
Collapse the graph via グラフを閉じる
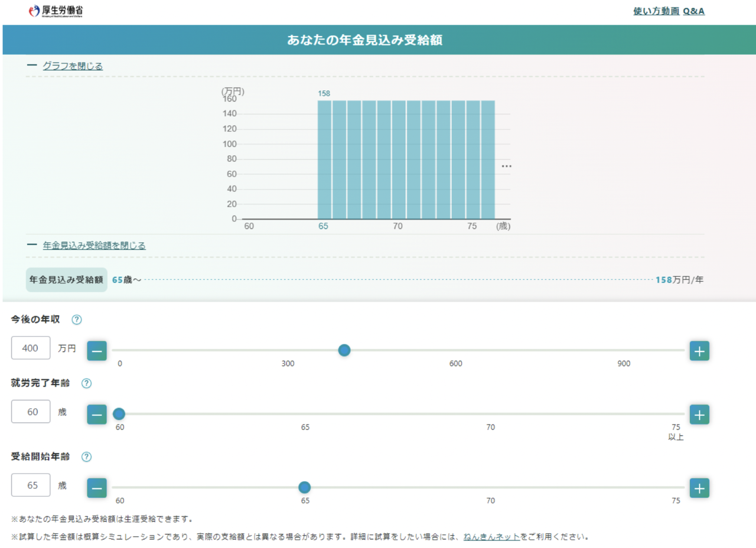point(73,66)
